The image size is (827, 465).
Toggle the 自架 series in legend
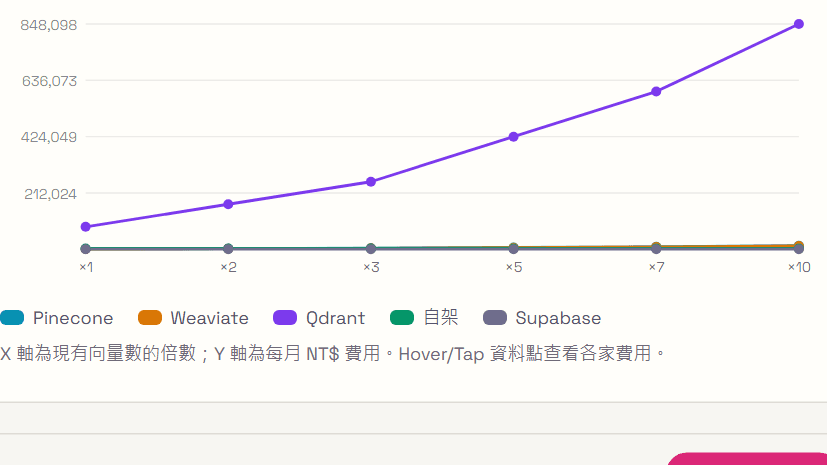click(x=424, y=318)
